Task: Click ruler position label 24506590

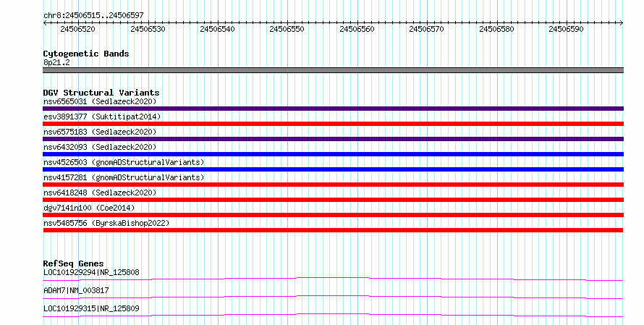Action: [x=566, y=29]
